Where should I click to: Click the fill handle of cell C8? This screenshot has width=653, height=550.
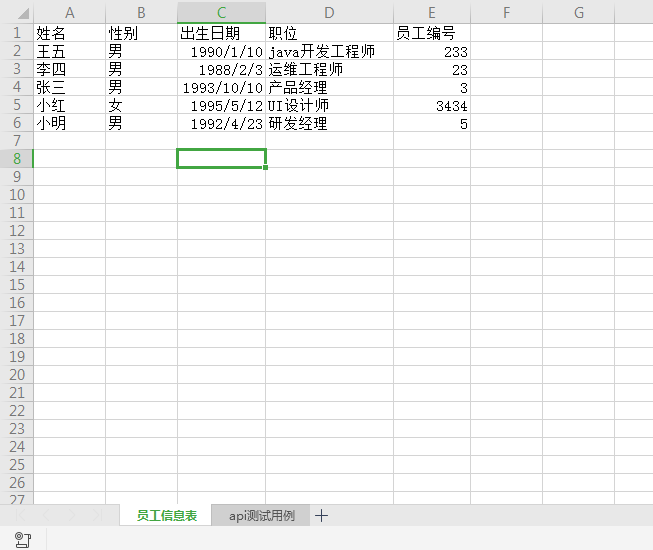[265, 167]
